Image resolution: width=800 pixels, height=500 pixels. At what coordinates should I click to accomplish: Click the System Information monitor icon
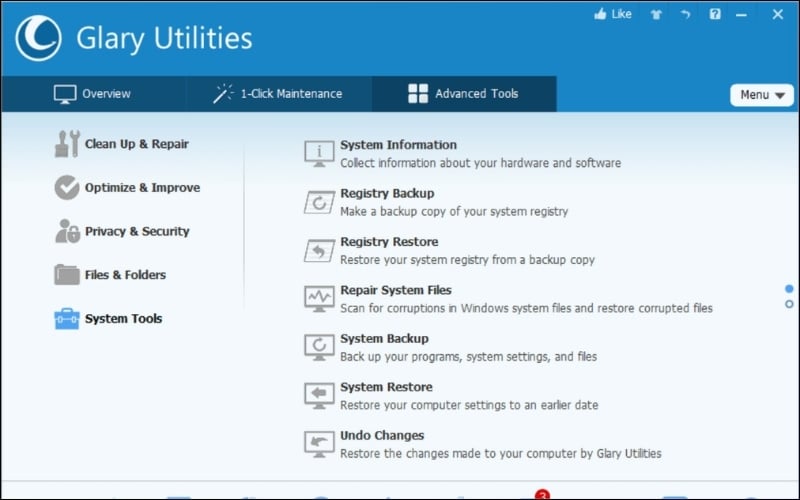click(319, 154)
